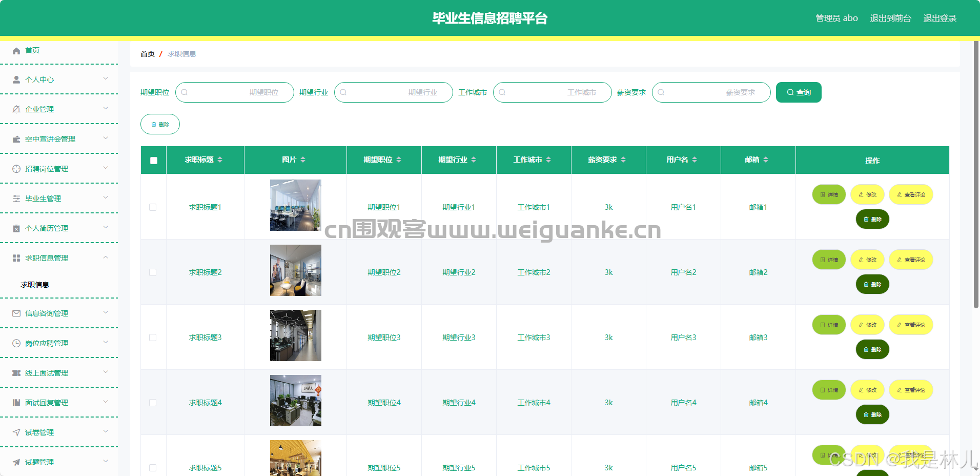Open office thumbnail of 求职标题1
This screenshot has width=980, height=476.
click(x=296, y=205)
